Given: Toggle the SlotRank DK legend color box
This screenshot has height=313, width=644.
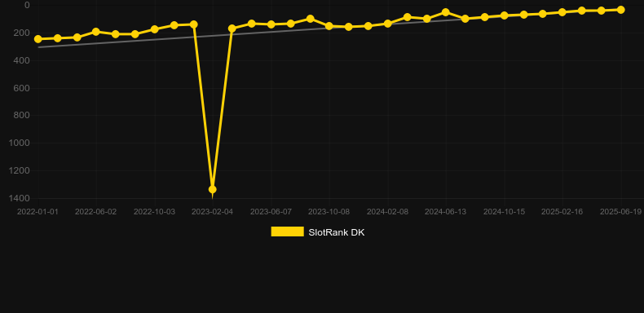Looking at the screenshot, I should click(x=288, y=231).
